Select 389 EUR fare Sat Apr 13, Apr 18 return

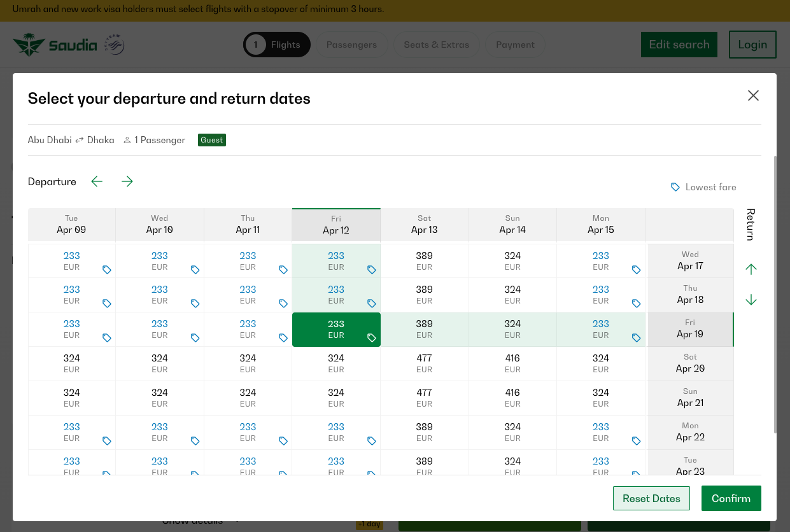425,295
